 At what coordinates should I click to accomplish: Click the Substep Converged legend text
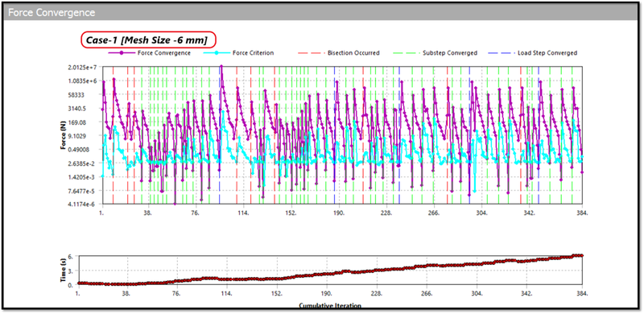click(x=450, y=53)
